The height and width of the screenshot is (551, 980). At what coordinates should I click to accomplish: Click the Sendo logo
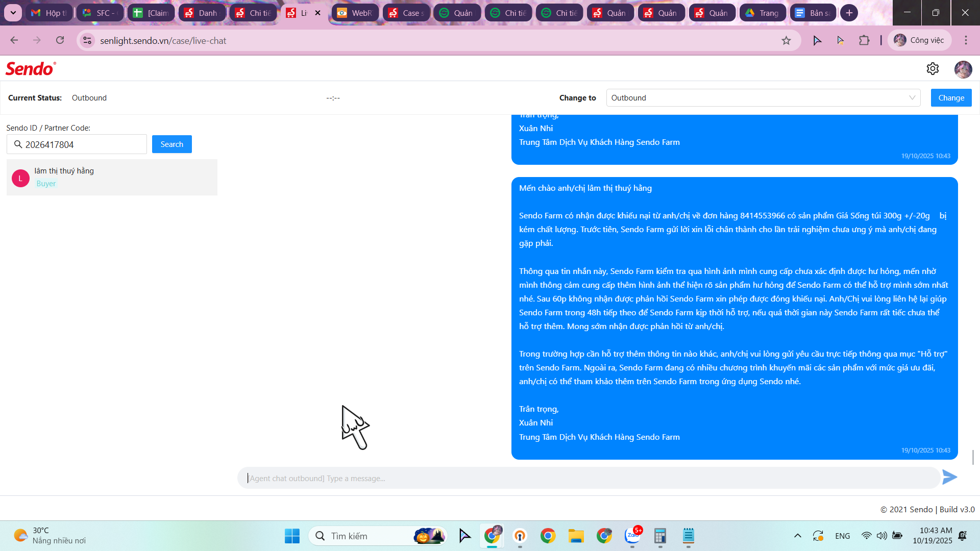point(31,69)
